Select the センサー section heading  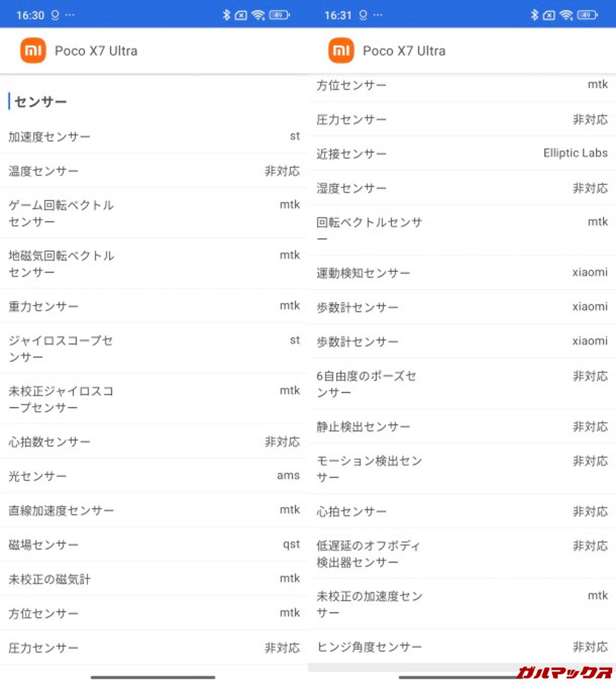[40, 102]
